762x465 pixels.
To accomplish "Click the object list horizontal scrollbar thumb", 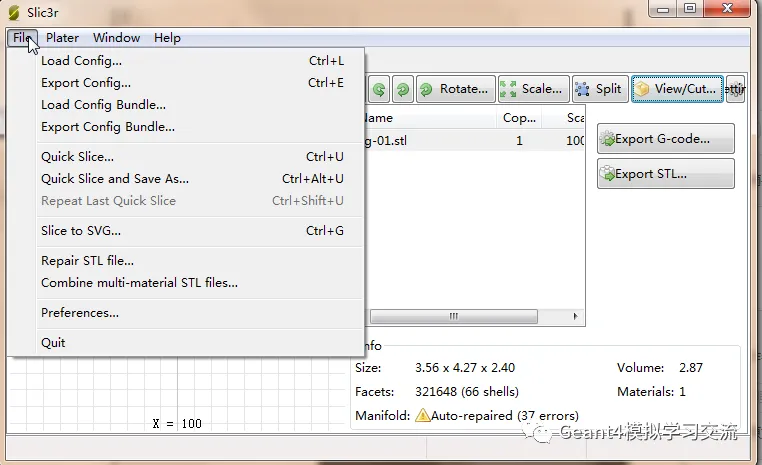I will [x=454, y=316].
